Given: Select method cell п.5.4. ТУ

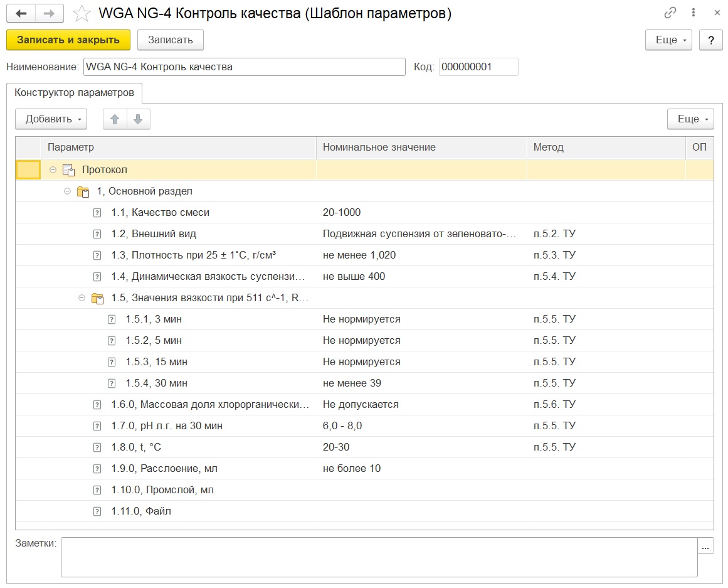Looking at the screenshot, I should click(606, 277).
